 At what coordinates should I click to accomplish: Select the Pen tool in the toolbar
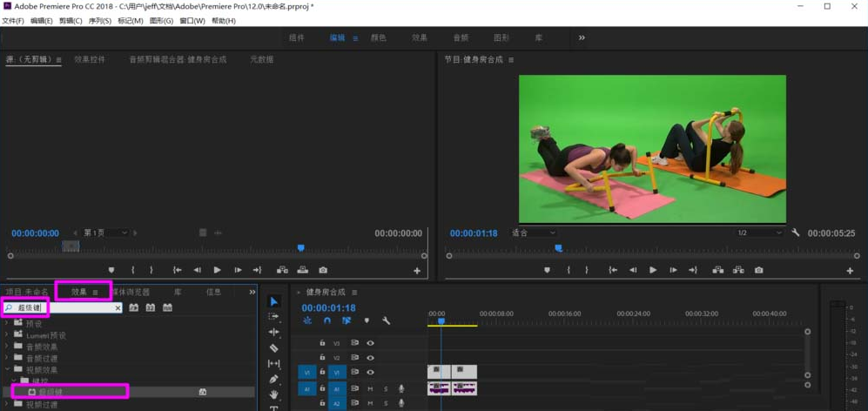pyautogui.click(x=274, y=380)
